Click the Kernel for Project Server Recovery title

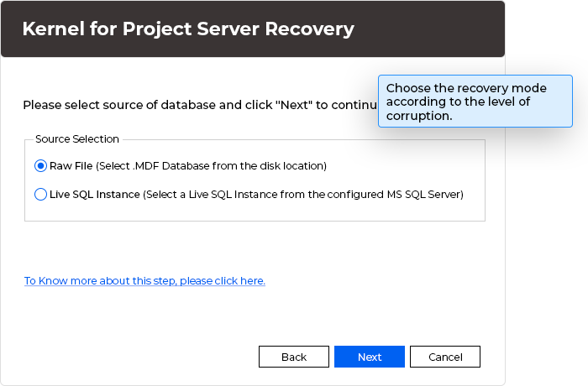pyautogui.click(x=188, y=29)
